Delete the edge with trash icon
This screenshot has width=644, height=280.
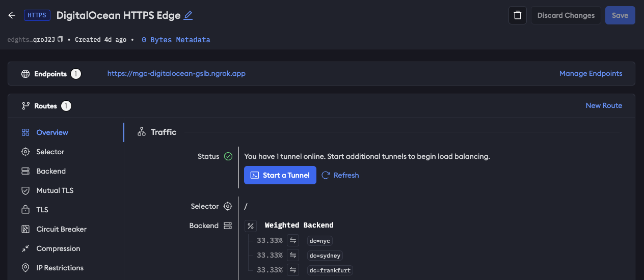coord(518,15)
